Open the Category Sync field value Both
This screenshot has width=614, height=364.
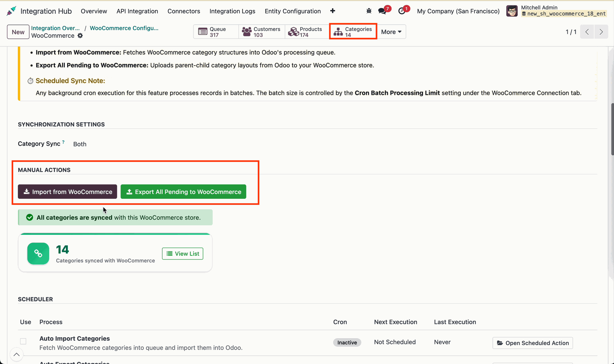(x=80, y=144)
